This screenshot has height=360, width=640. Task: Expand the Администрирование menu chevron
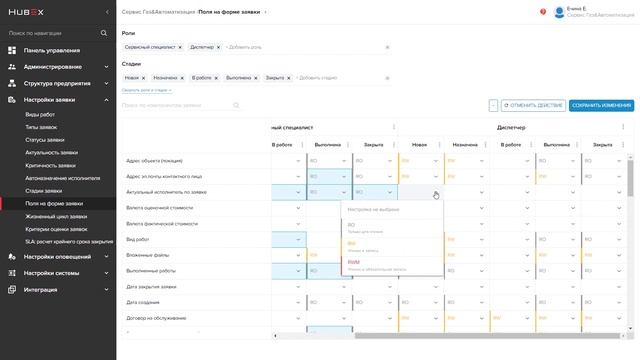click(x=107, y=67)
